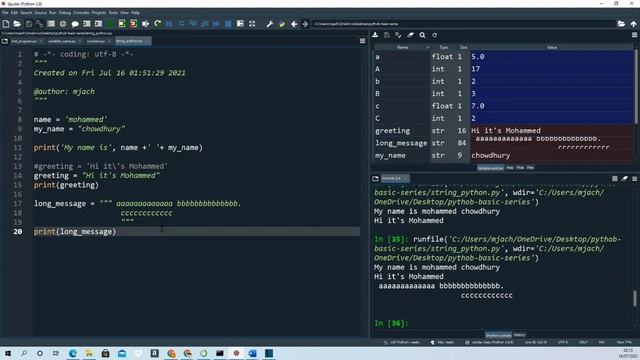
Task: Click line 20 print(long_message) in editor
Action: 75,231
